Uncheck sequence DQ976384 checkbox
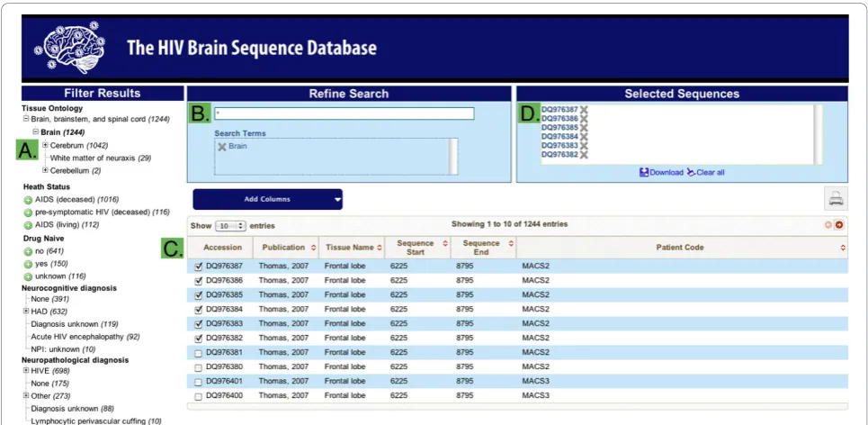Screen dimensions: 868x425 tap(199, 310)
